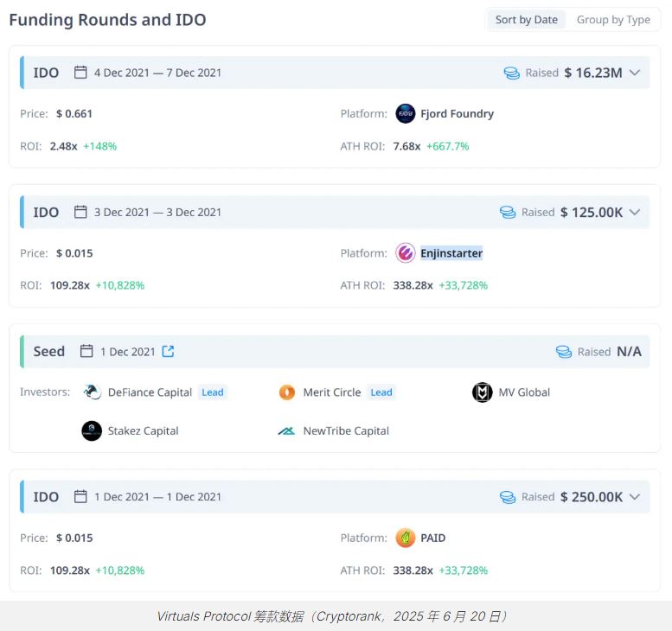Click the Lead badge next to Merit Circle
The width and height of the screenshot is (672, 631).
(x=381, y=392)
